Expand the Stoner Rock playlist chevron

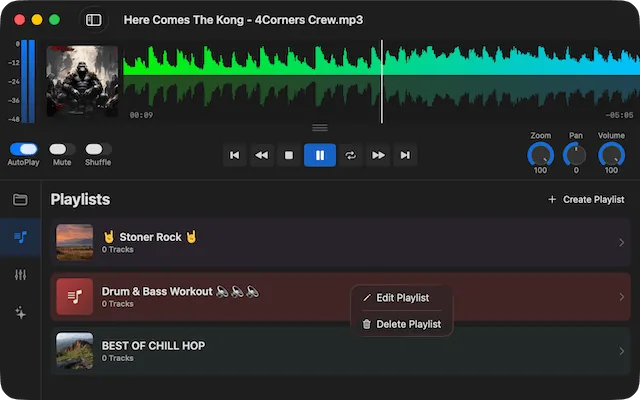[621, 242]
